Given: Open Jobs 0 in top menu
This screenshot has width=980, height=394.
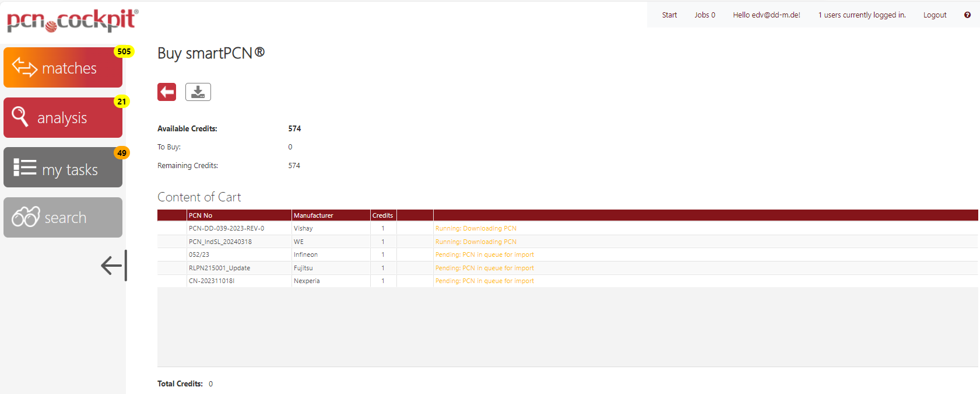Looking at the screenshot, I should (x=704, y=15).
